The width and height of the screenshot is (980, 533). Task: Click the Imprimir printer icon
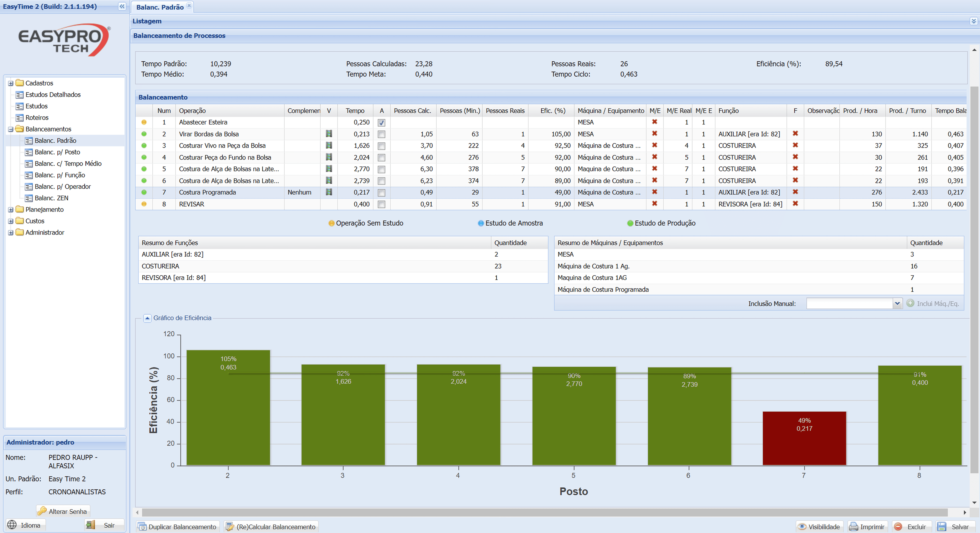tap(854, 526)
